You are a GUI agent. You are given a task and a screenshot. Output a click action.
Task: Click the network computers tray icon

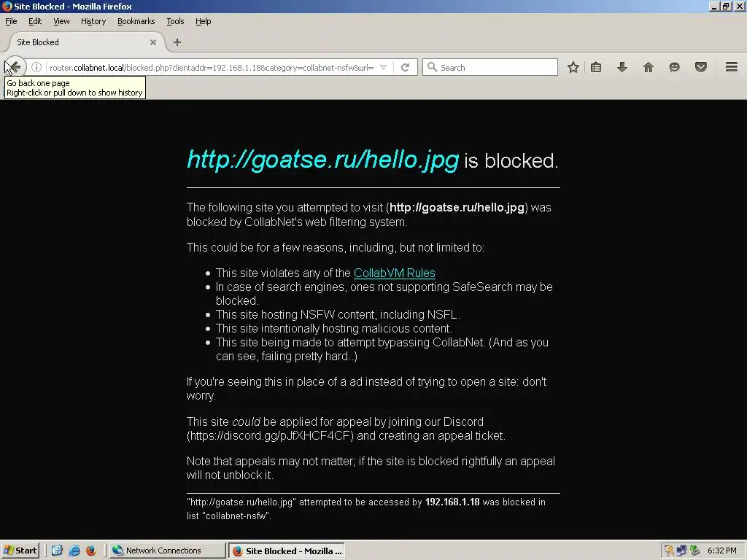point(682,551)
